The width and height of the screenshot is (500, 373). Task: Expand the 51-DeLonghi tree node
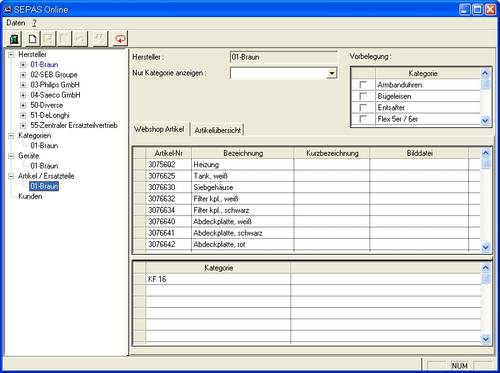23,115
